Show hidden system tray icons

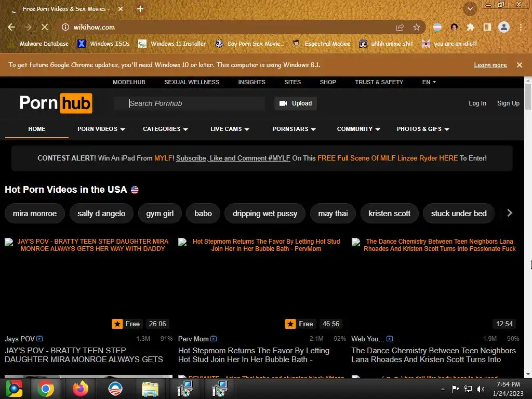tap(443, 389)
